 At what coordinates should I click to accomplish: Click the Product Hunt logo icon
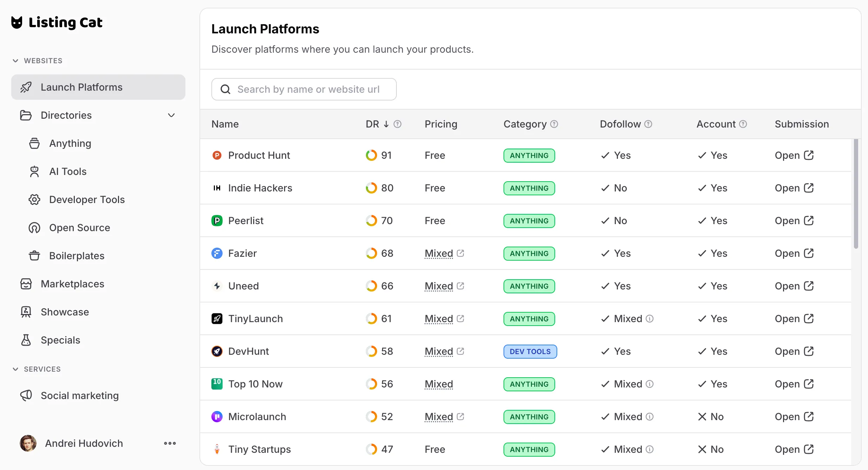pyautogui.click(x=217, y=155)
